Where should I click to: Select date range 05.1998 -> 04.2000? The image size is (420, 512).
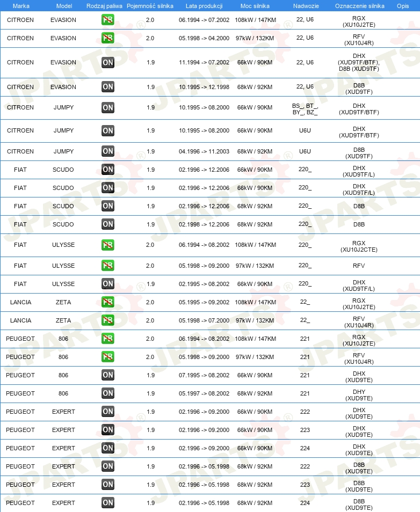204,38
